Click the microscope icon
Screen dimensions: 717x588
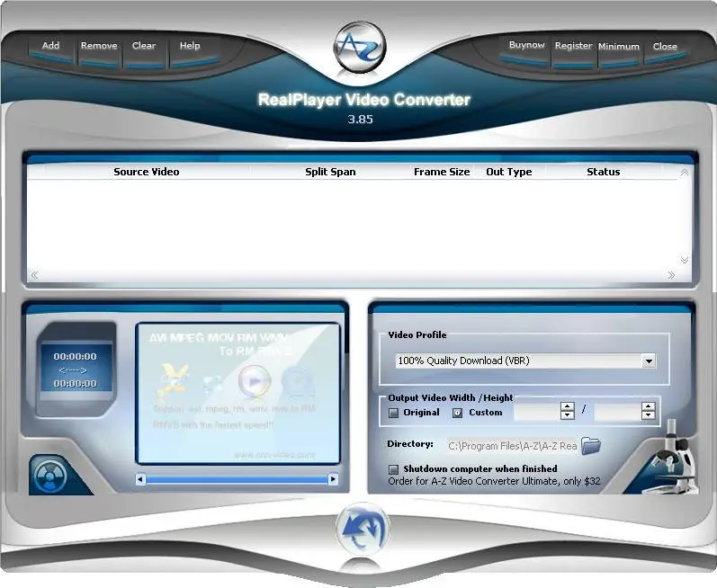(672, 459)
